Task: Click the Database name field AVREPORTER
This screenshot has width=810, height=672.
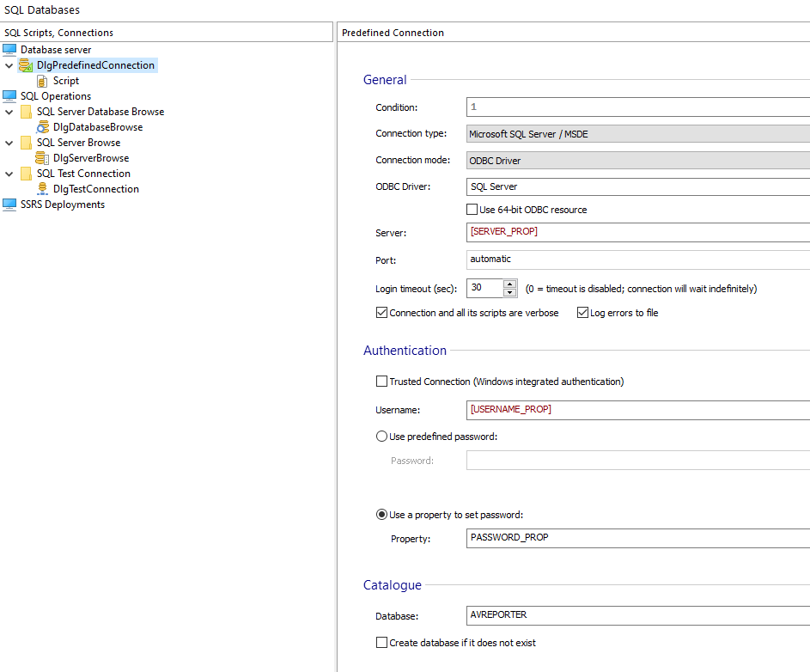Action: (x=637, y=615)
